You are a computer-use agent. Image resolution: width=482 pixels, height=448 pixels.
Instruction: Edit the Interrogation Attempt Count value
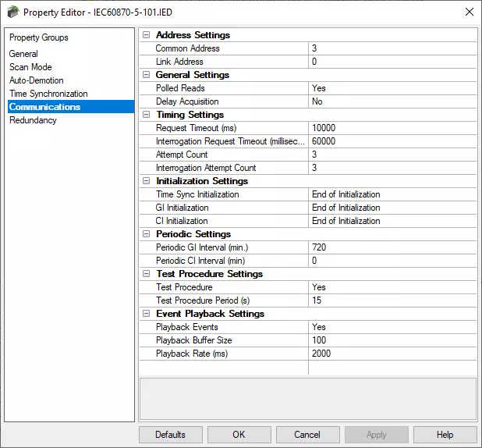pos(392,167)
